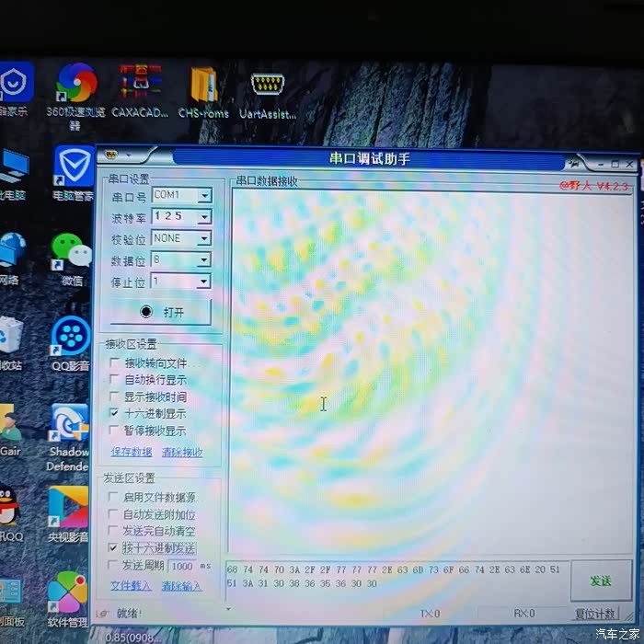The width and height of the screenshot is (644, 644).
Task: Enable 发送周期 checkbox
Action: click(112, 565)
